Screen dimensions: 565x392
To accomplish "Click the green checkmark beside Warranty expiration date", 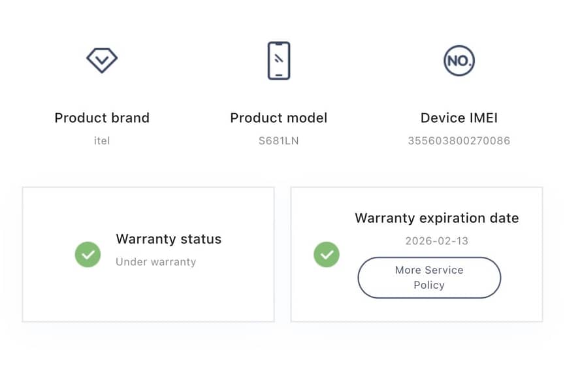I will (x=327, y=254).
